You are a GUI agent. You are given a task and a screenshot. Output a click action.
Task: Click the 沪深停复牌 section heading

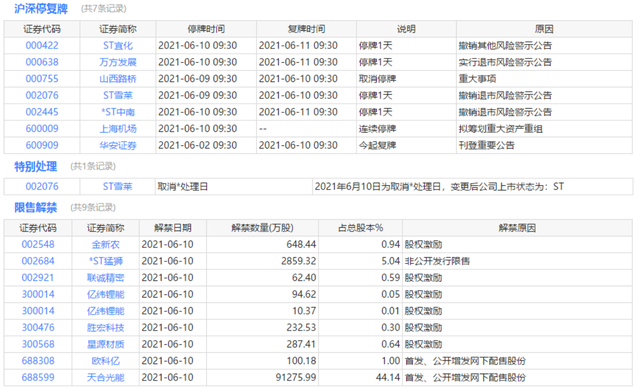41,9
